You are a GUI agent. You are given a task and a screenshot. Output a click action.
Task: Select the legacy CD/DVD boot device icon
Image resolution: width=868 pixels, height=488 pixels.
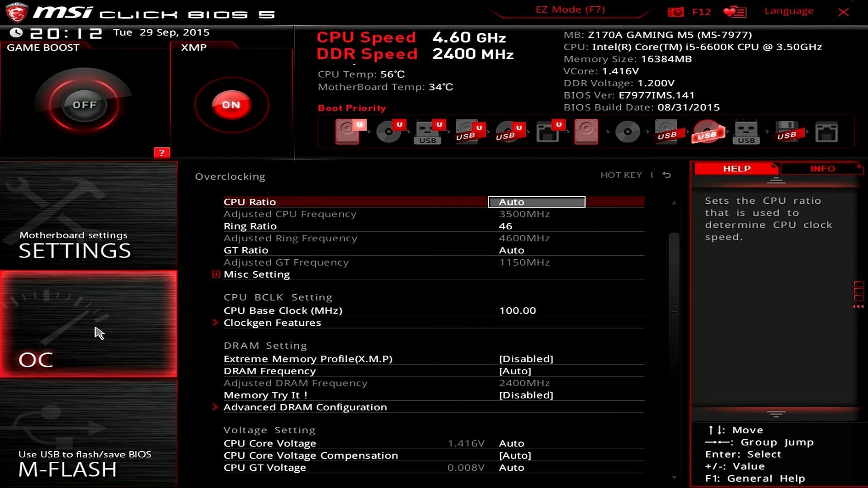click(x=627, y=132)
